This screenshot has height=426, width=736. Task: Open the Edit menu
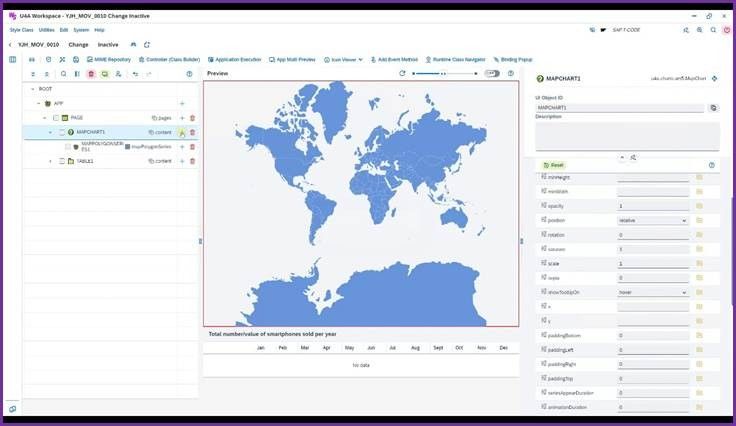pyautogui.click(x=63, y=30)
